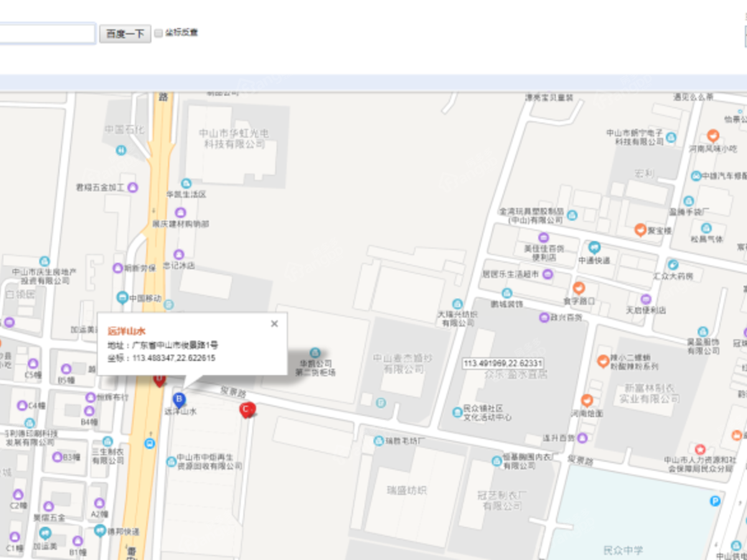The image size is (747, 560).
Task: Select the 聚宝楼 restaurant icon
Action: 639,230
